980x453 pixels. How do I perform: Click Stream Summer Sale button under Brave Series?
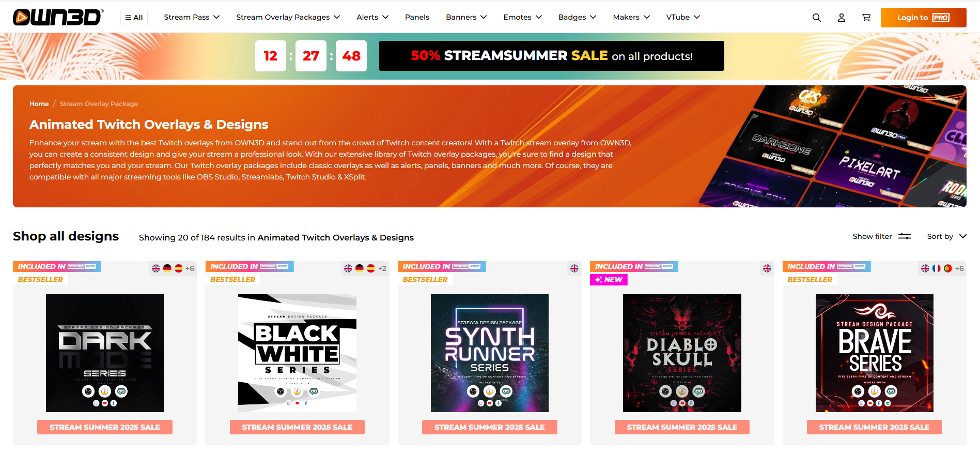874,427
